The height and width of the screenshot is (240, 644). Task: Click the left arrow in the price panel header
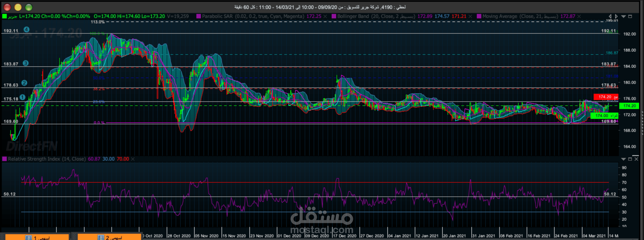click(x=610, y=16)
